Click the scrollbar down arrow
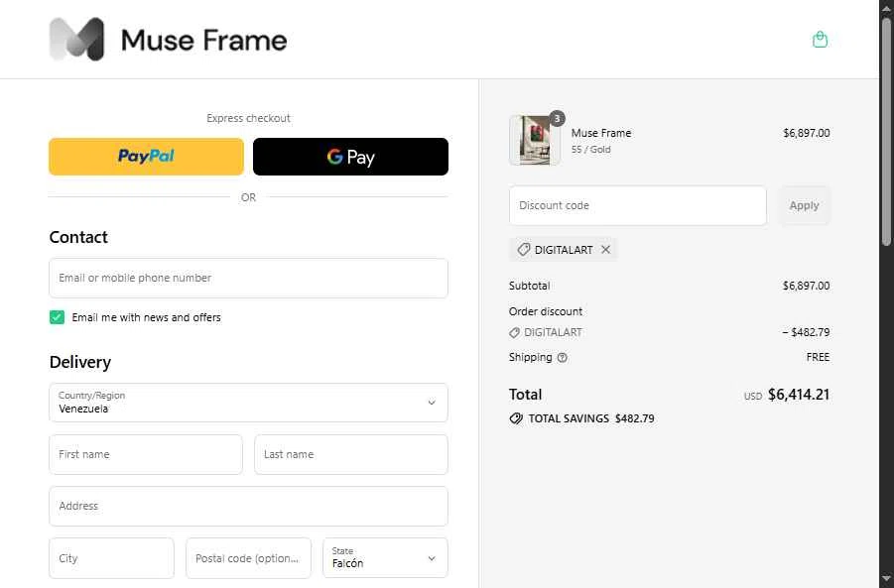 (887, 579)
